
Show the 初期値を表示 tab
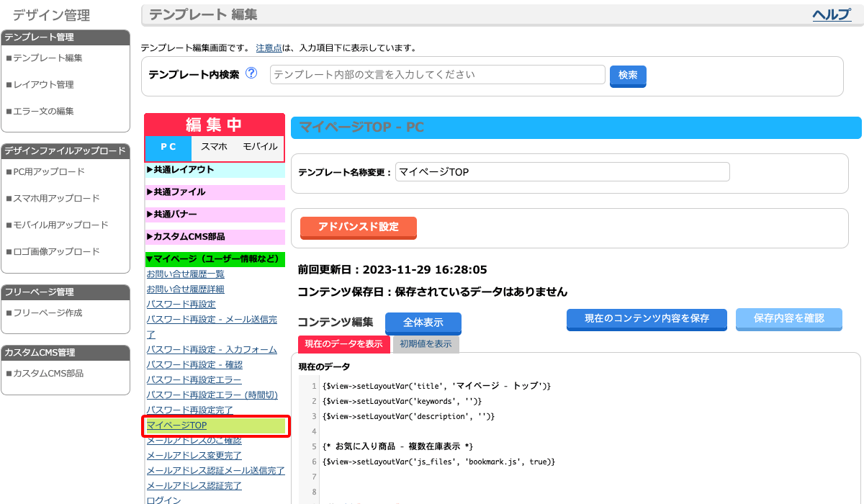pyautogui.click(x=426, y=344)
